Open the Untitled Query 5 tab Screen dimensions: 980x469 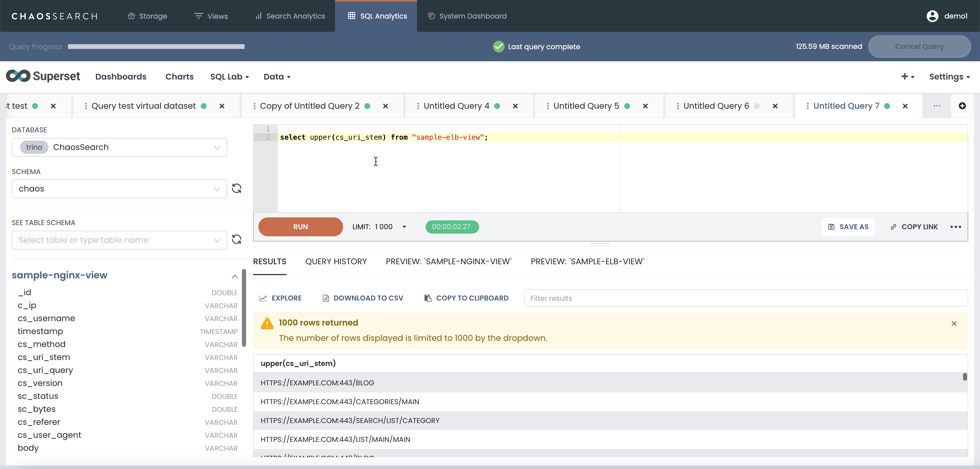click(586, 106)
